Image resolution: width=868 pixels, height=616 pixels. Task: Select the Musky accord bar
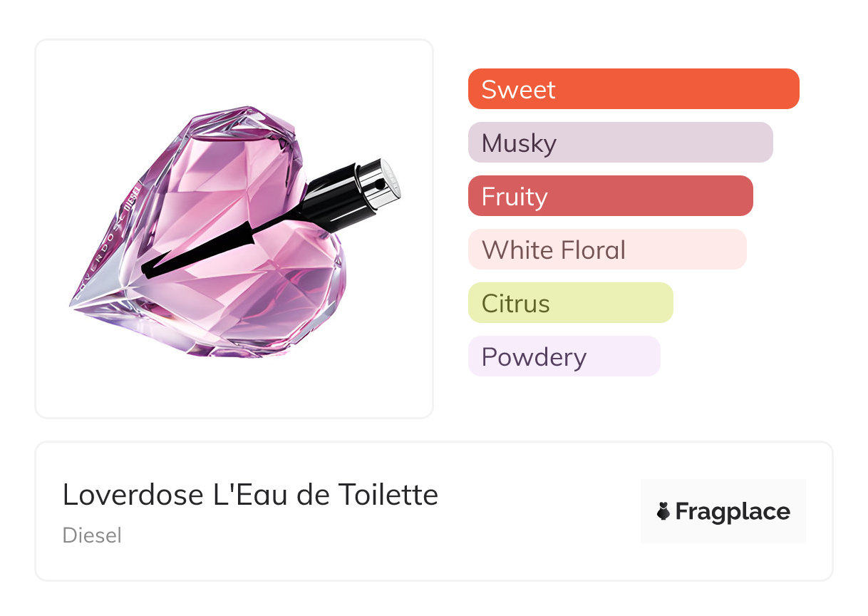point(620,143)
